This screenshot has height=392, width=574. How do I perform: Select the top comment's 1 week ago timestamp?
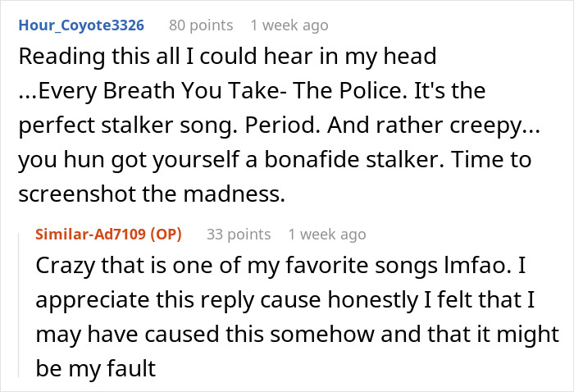point(289,25)
